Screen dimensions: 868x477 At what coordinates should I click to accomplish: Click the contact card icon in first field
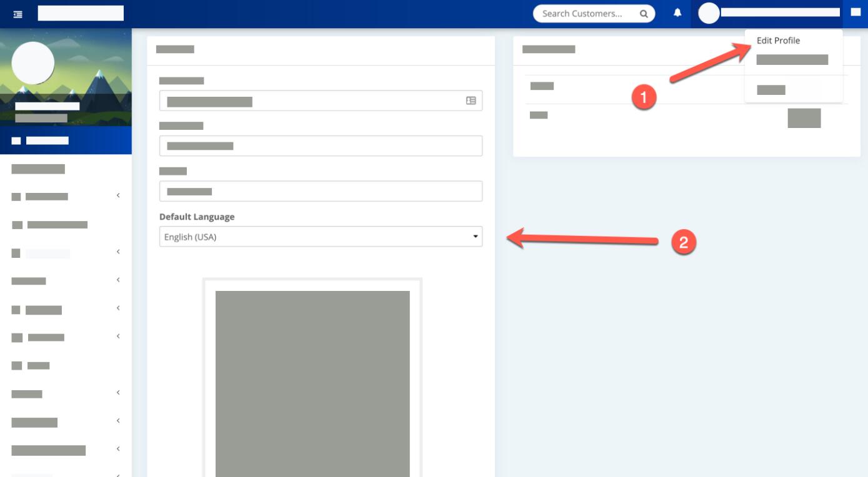(471, 101)
